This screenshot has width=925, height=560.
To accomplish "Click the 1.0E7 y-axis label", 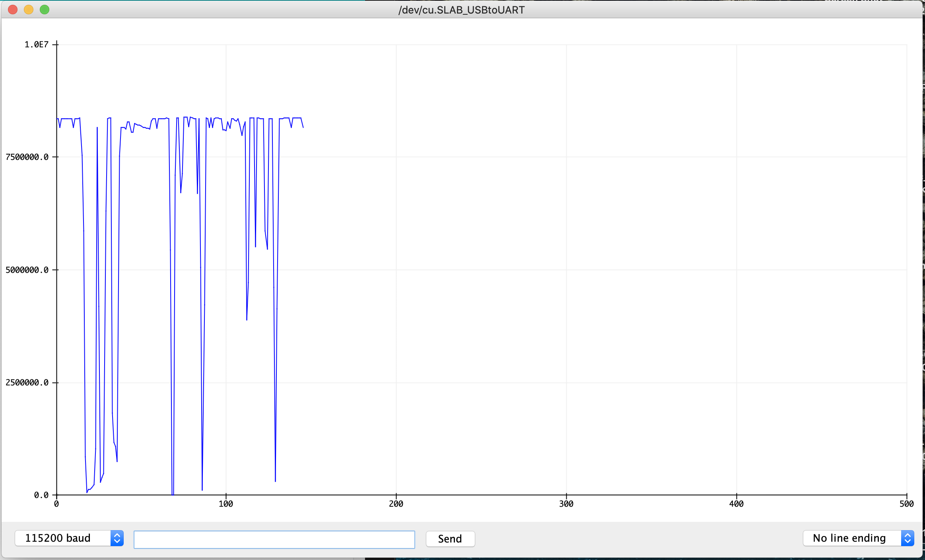I will point(36,45).
